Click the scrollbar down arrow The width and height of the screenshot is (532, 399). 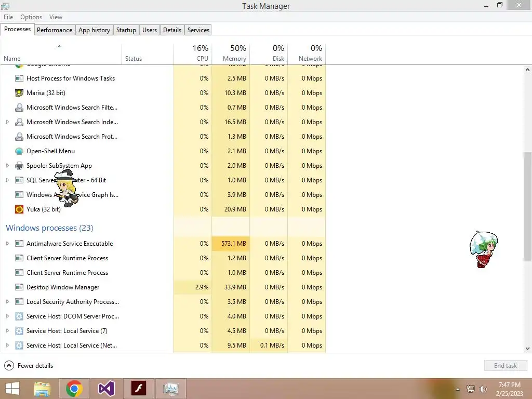point(527,349)
